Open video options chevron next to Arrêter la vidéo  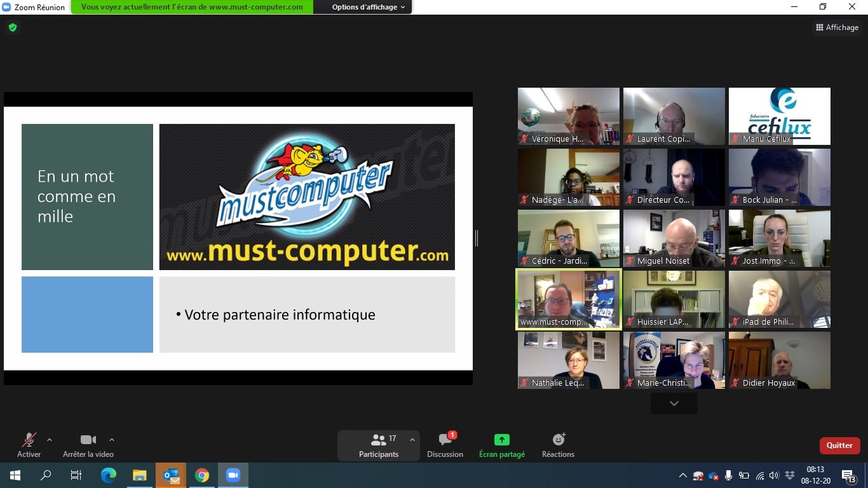[112, 440]
